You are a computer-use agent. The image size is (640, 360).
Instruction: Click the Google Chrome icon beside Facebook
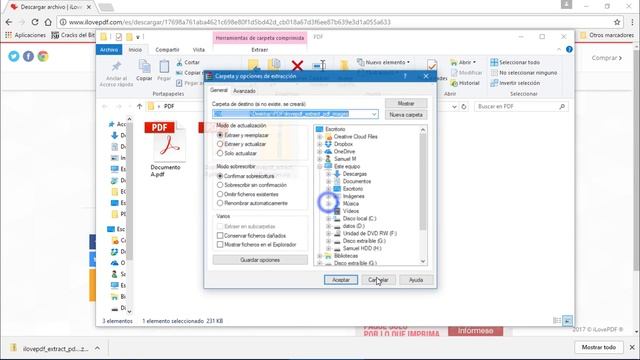(43, 56)
